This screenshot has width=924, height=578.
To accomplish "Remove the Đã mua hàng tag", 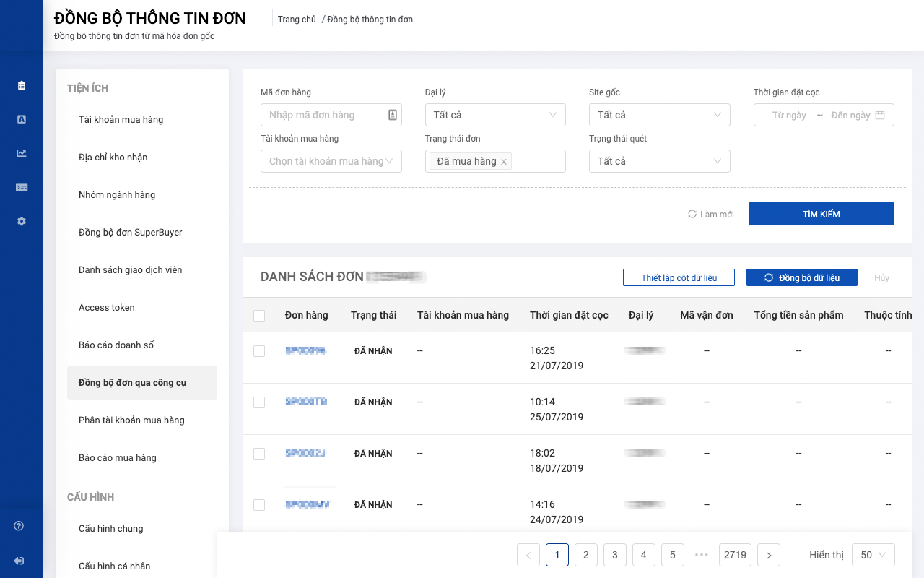I will (x=504, y=162).
